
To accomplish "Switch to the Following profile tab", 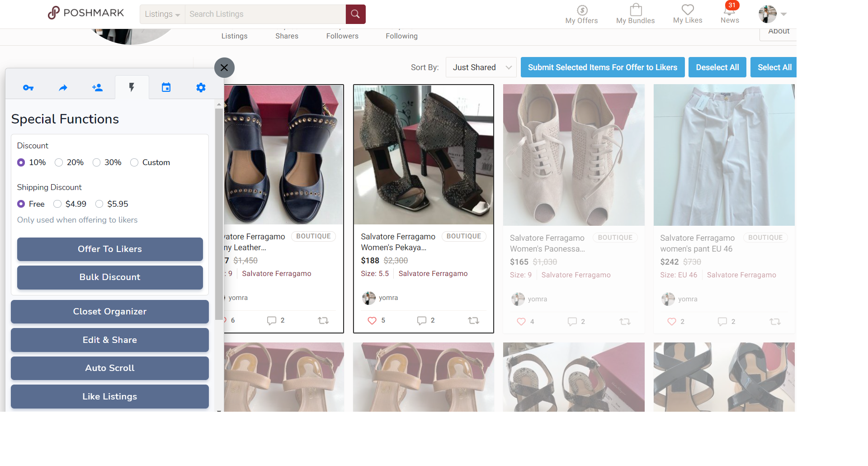I will click(x=401, y=36).
